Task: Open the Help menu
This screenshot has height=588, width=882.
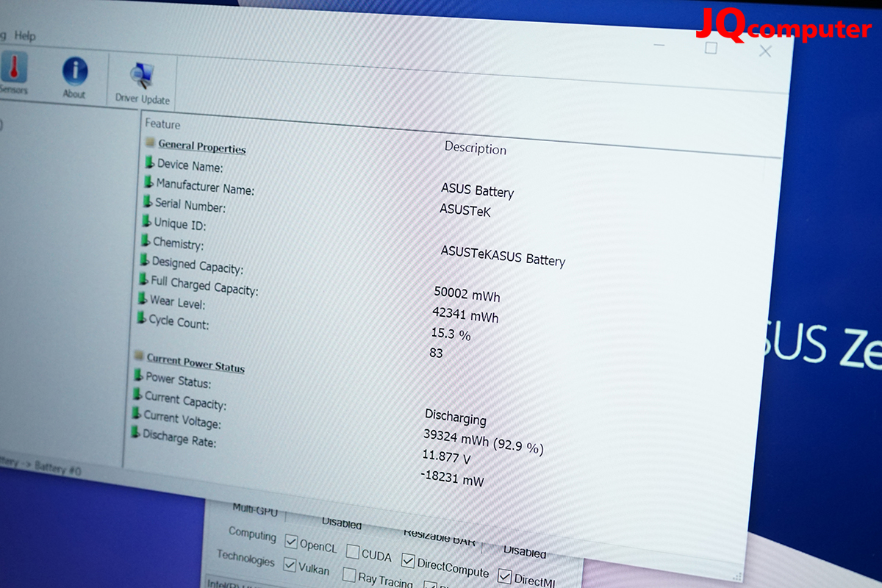Action: (x=25, y=35)
